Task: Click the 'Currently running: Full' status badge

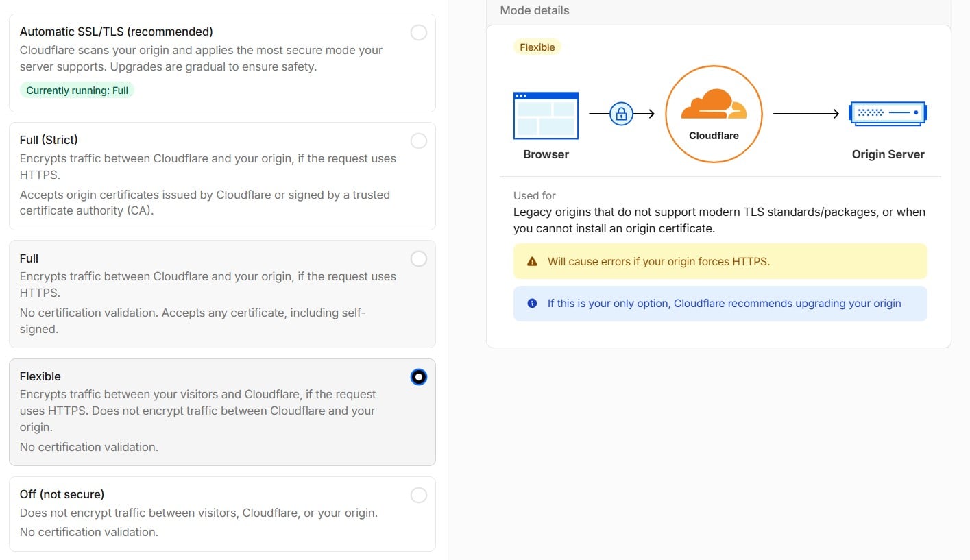Action: [77, 90]
